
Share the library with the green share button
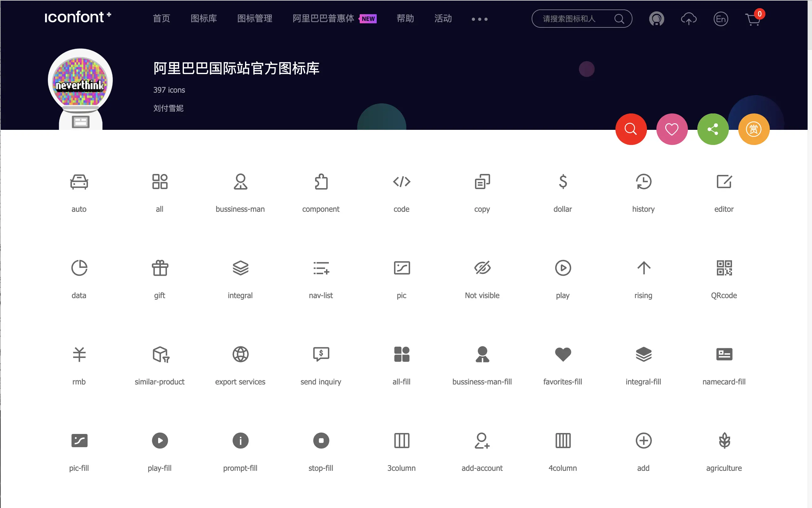(712, 129)
